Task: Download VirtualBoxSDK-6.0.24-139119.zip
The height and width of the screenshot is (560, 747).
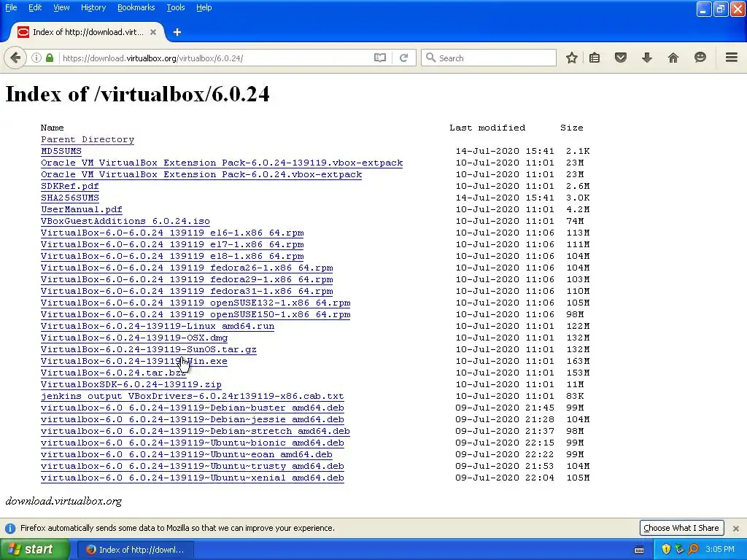Action: click(131, 384)
